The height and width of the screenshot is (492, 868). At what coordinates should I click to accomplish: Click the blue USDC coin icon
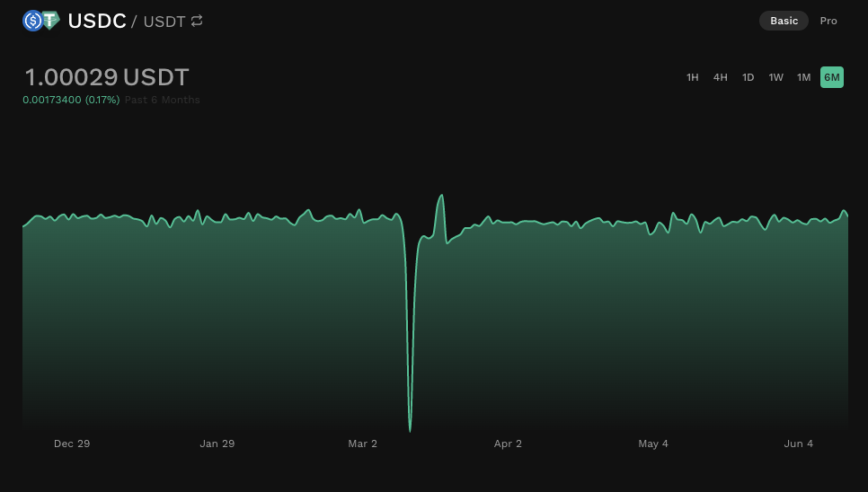32,21
